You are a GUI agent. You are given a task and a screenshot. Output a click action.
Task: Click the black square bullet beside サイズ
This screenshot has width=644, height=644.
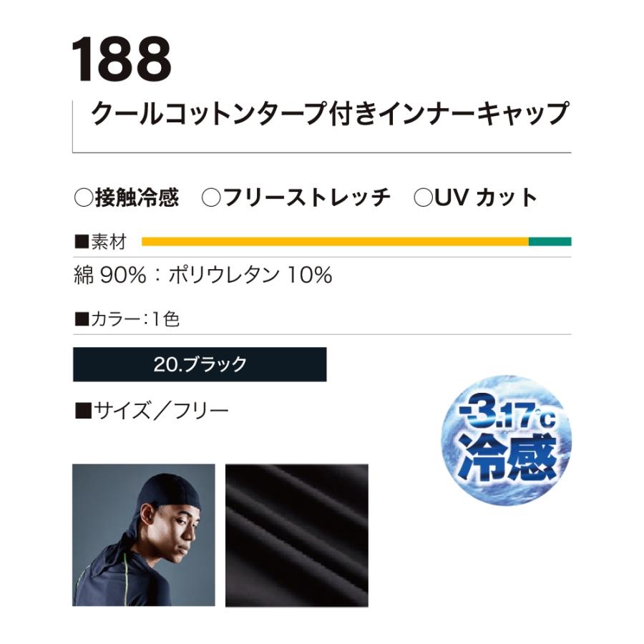click(x=82, y=410)
